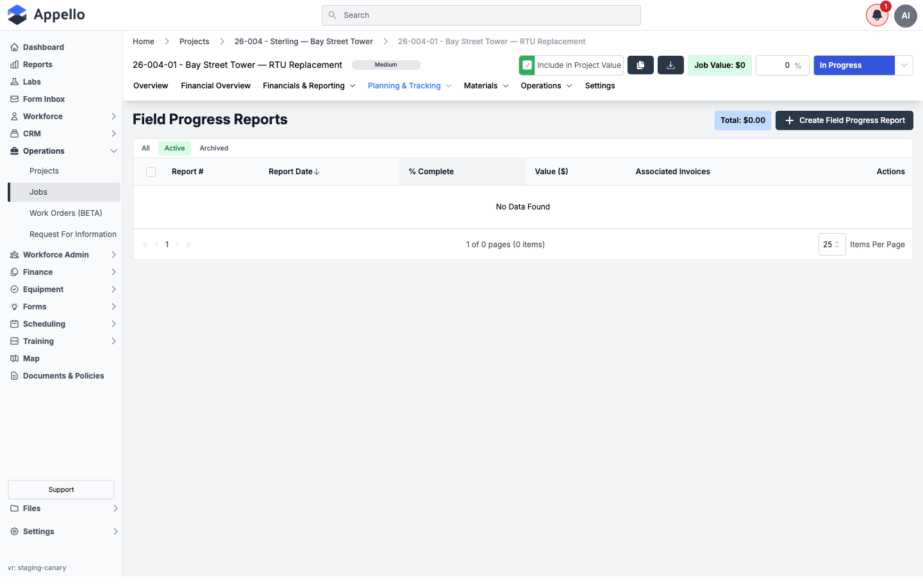Viewport: 923px width, 588px height.
Task: Click the Settings gear icon in sidebar
Action: tap(14, 532)
